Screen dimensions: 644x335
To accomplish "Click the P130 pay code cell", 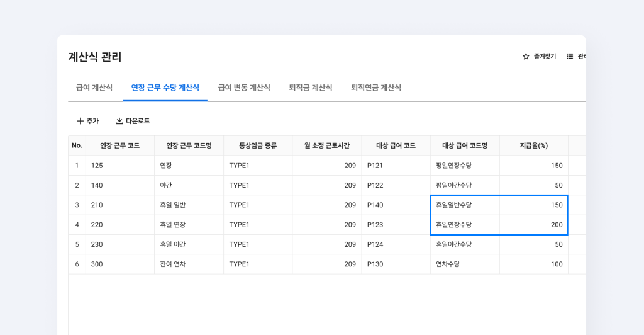I will click(x=396, y=264).
